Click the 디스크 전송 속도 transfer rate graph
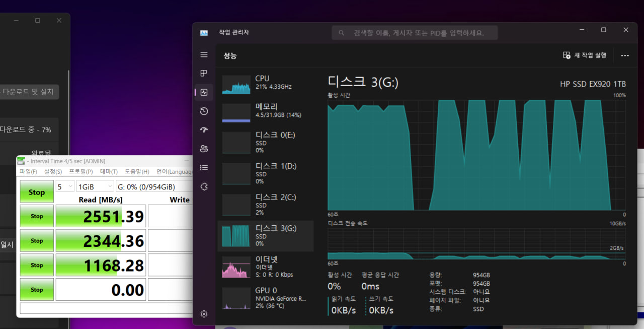Viewport: 644px width, 329px height. coord(476,243)
